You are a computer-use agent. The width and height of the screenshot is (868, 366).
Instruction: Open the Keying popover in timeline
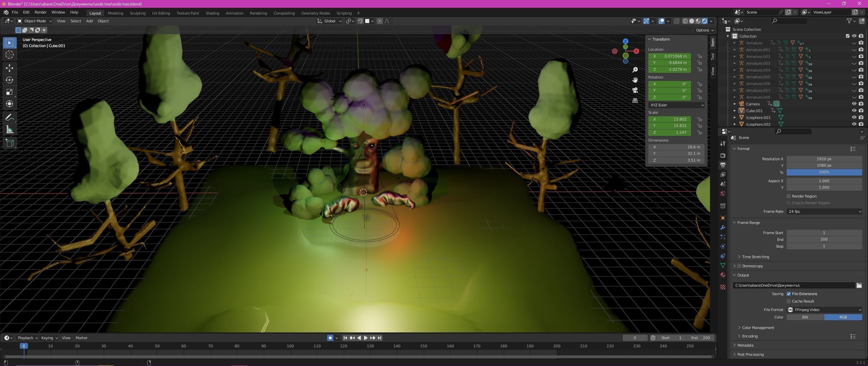pos(50,338)
